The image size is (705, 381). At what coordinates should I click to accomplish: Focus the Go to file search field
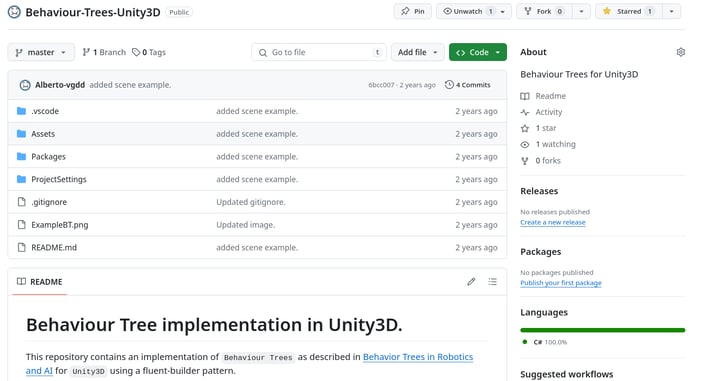click(319, 52)
